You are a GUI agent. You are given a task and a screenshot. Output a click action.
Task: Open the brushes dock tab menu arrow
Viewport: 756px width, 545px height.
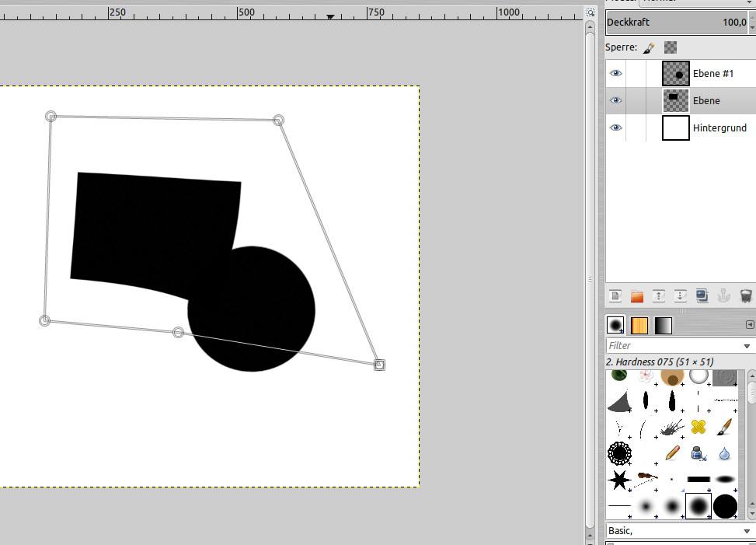tap(750, 324)
